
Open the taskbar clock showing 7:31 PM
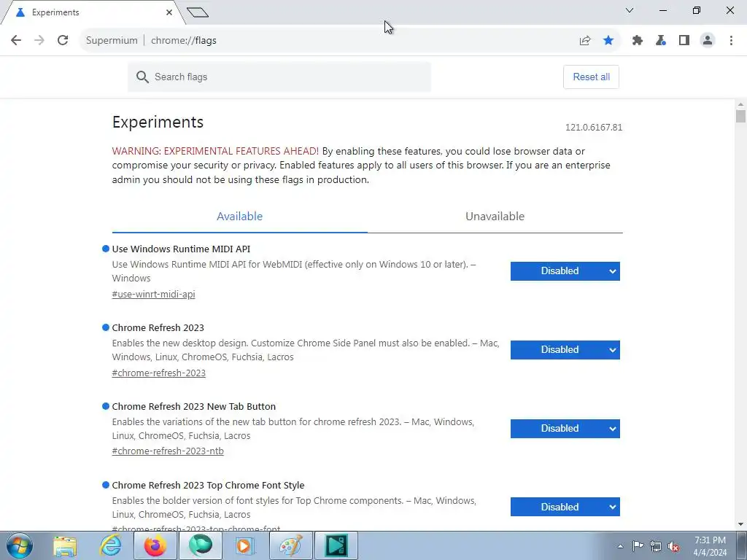[x=710, y=546]
